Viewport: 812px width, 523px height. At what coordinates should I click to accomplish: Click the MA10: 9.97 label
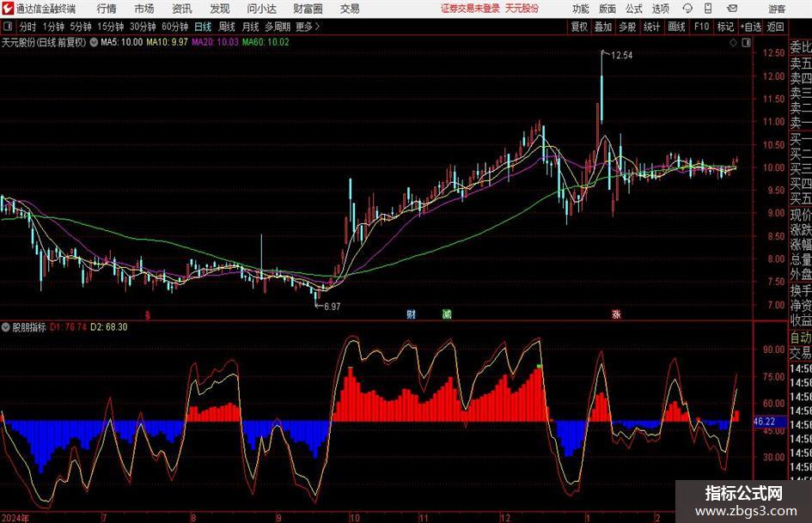click(x=167, y=42)
